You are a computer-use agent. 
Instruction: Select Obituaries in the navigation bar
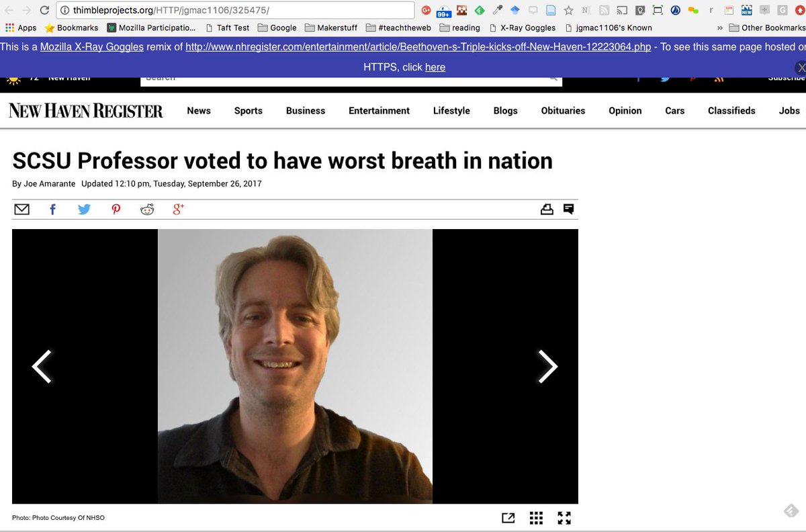[563, 111]
